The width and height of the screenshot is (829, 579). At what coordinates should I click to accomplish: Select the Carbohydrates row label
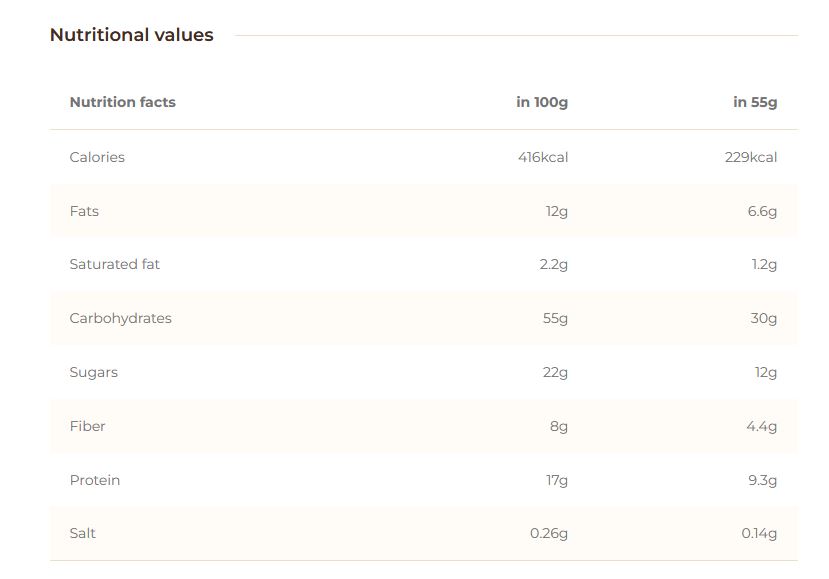[x=121, y=318]
